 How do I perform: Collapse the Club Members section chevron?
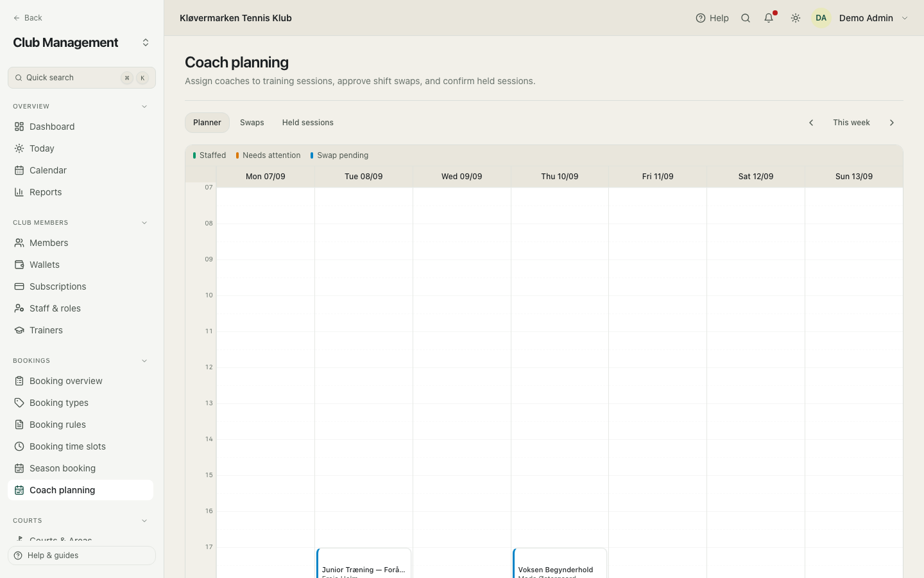pos(144,223)
